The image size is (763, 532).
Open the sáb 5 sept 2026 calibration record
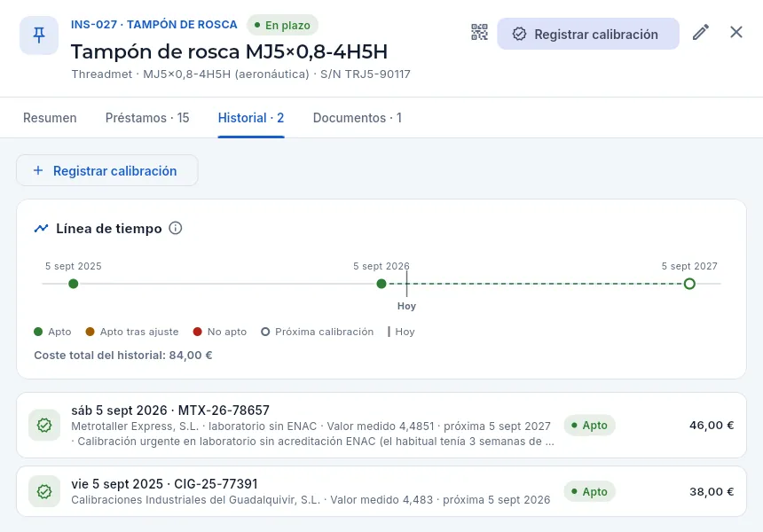click(381, 426)
